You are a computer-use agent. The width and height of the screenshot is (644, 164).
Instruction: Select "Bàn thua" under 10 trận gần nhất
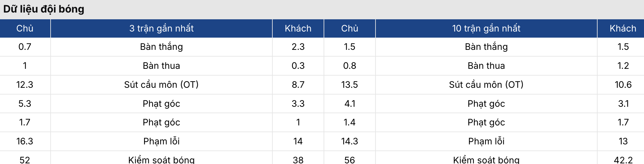point(486,66)
